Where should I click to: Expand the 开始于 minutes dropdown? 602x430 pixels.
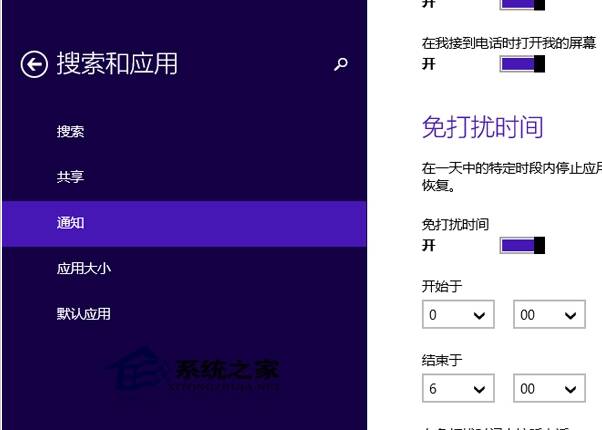549,314
